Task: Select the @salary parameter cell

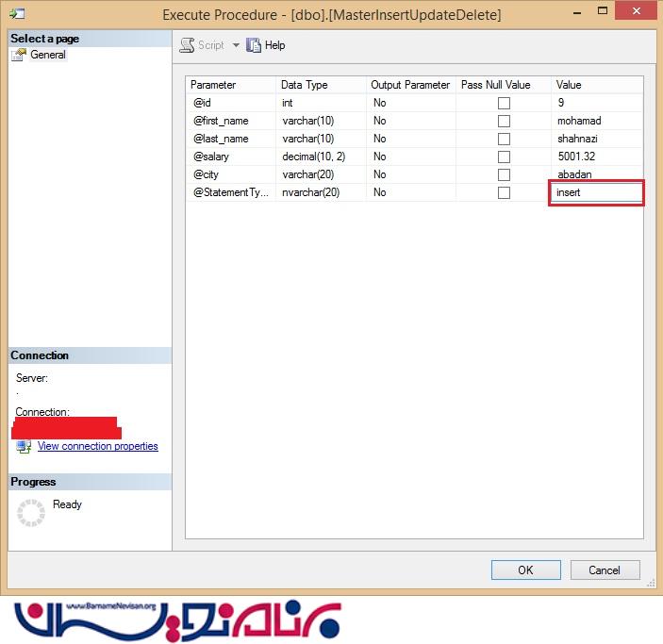Action: point(231,157)
